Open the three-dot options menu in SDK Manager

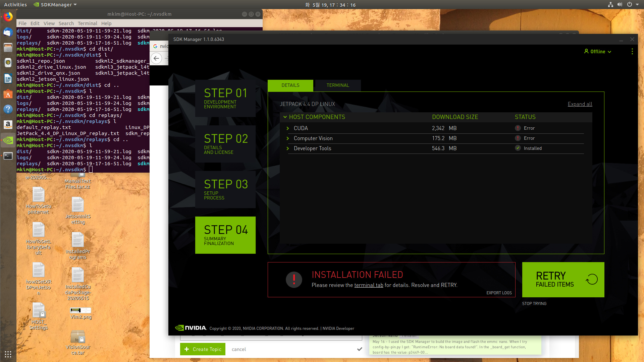point(632,51)
